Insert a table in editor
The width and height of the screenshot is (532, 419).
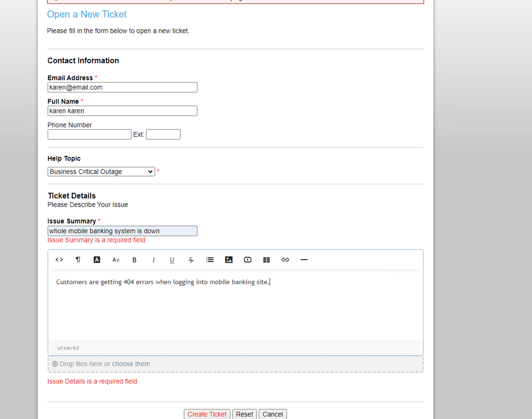(x=266, y=259)
